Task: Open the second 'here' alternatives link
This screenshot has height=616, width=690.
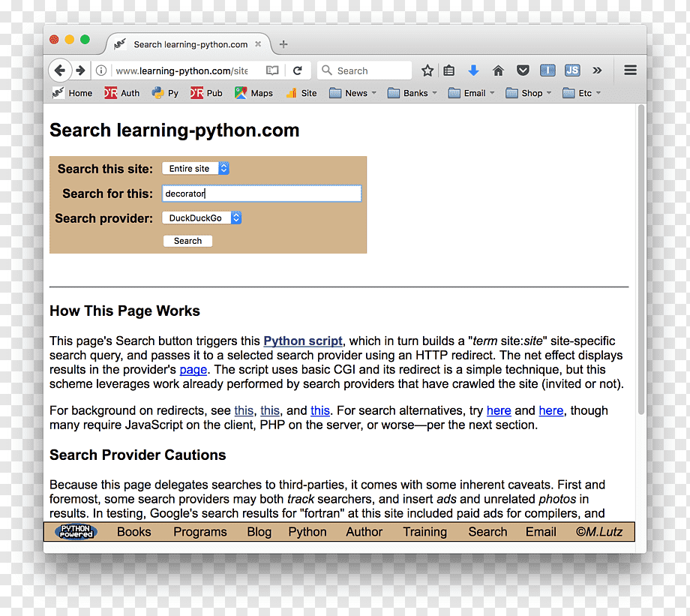Action: [551, 410]
